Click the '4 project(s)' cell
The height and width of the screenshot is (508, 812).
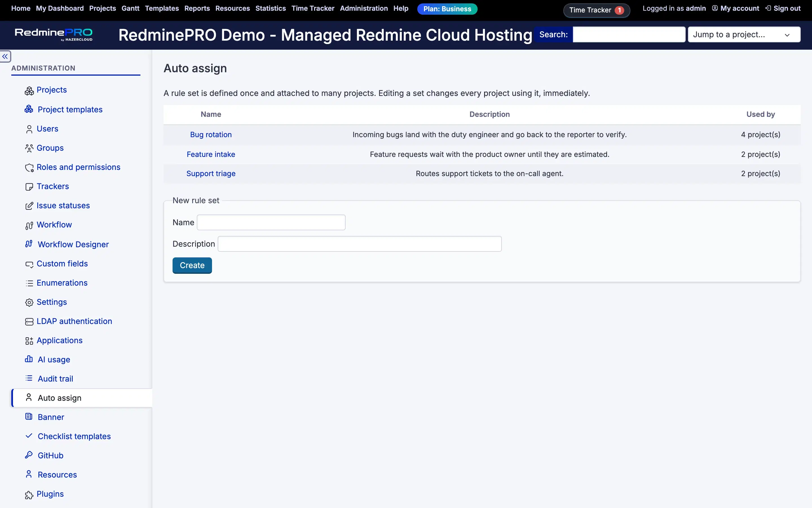click(760, 135)
